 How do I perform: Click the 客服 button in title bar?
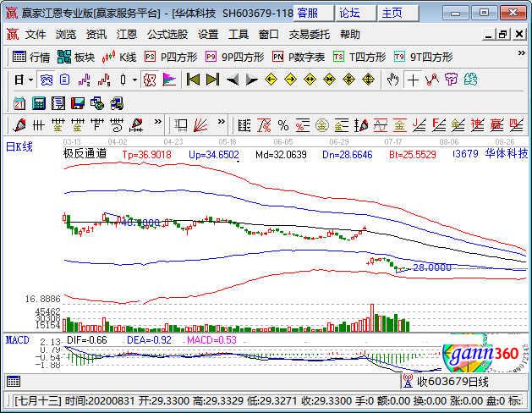coord(314,14)
